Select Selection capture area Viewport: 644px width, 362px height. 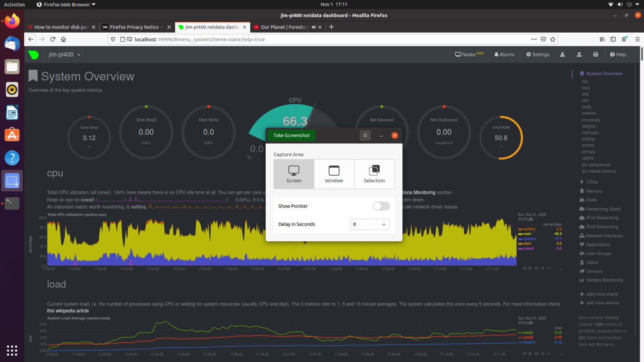pos(374,174)
